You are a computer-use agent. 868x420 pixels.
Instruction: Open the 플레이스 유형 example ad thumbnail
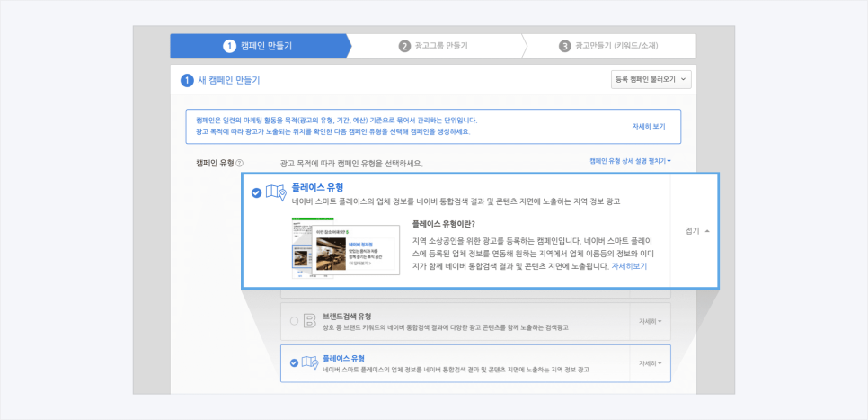[x=345, y=247]
